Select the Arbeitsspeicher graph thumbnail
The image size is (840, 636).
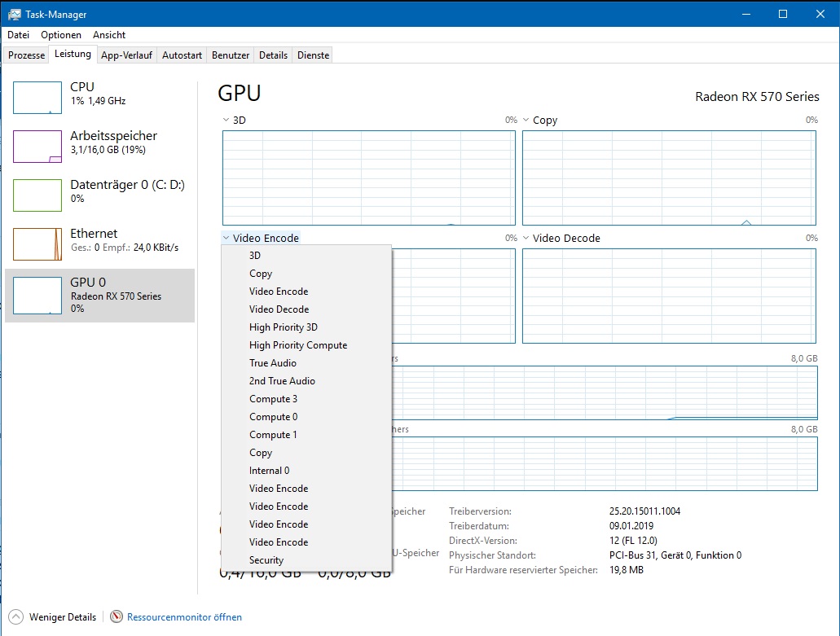37,147
